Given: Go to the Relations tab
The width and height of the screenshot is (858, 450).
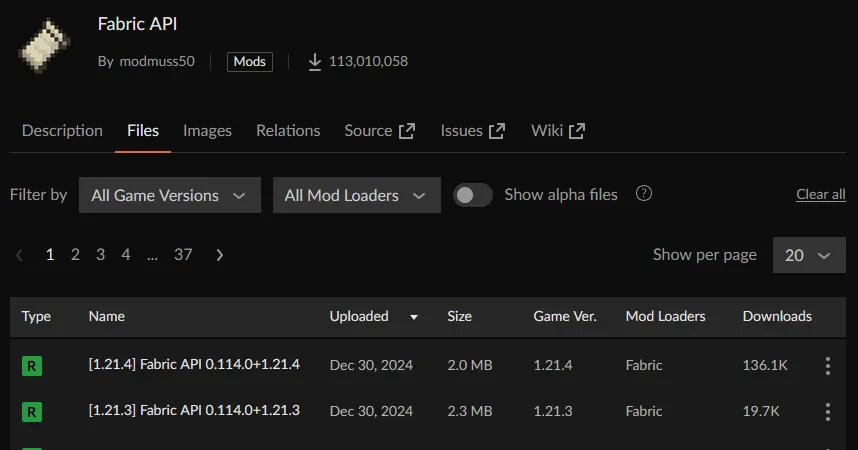Looking at the screenshot, I should pyautogui.click(x=288, y=131).
